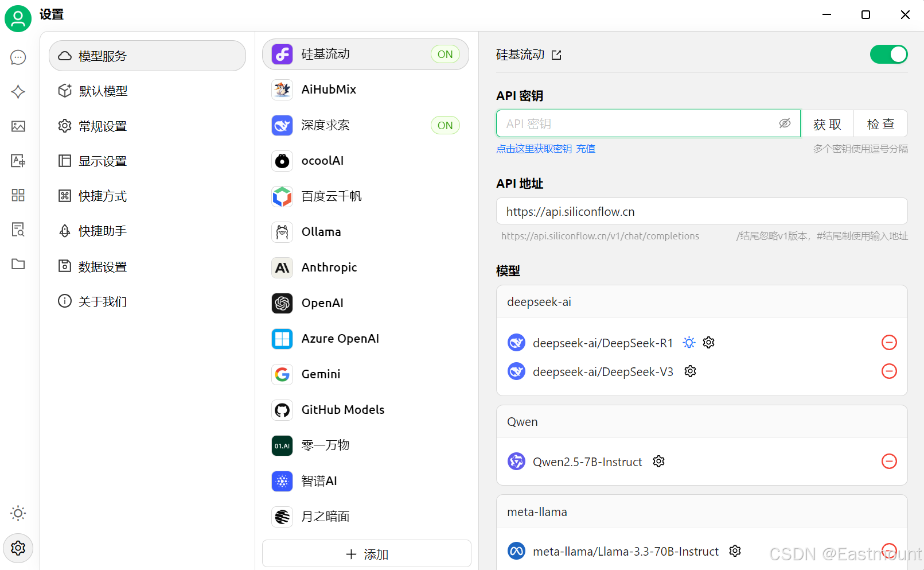Switch theme using the sun icon
This screenshot has width=924, height=570.
click(x=18, y=513)
